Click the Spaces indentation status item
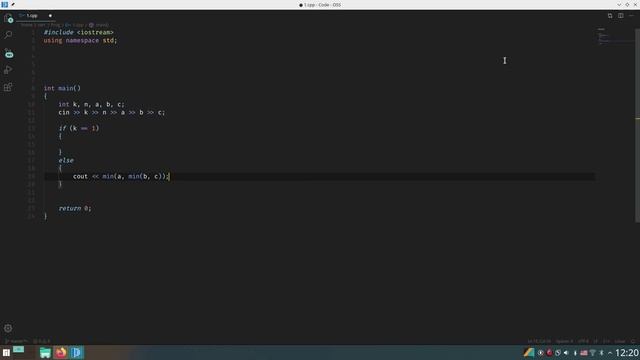This screenshot has width=640, height=360. tap(564, 341)
